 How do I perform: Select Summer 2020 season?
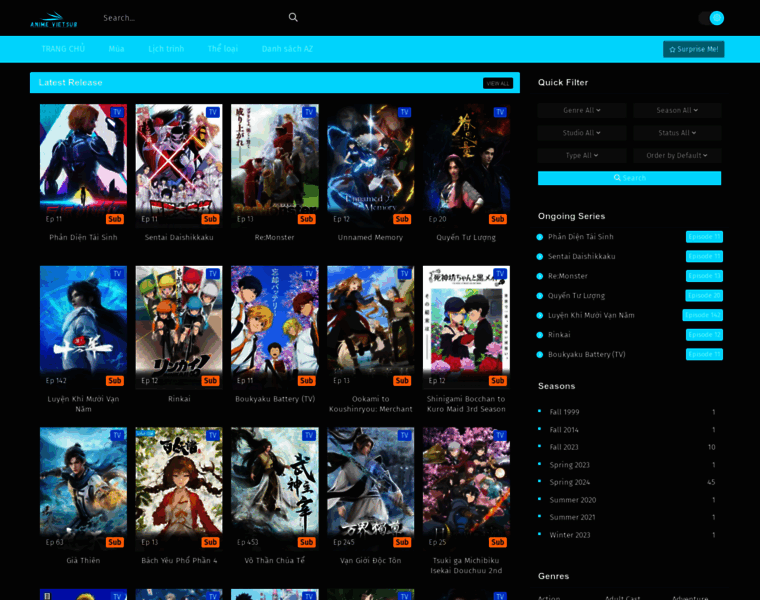click(x=573, y=500)
